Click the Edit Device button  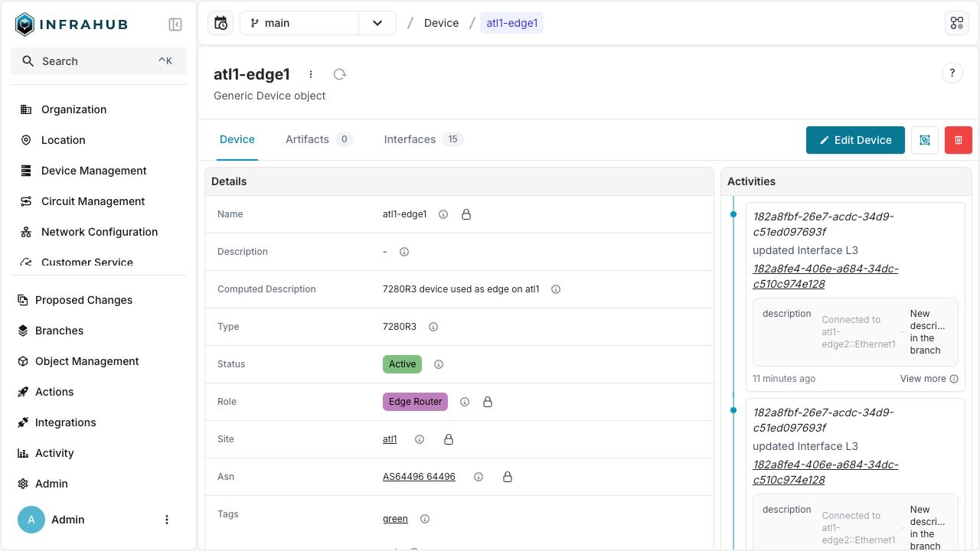click(x=855, y=140)
